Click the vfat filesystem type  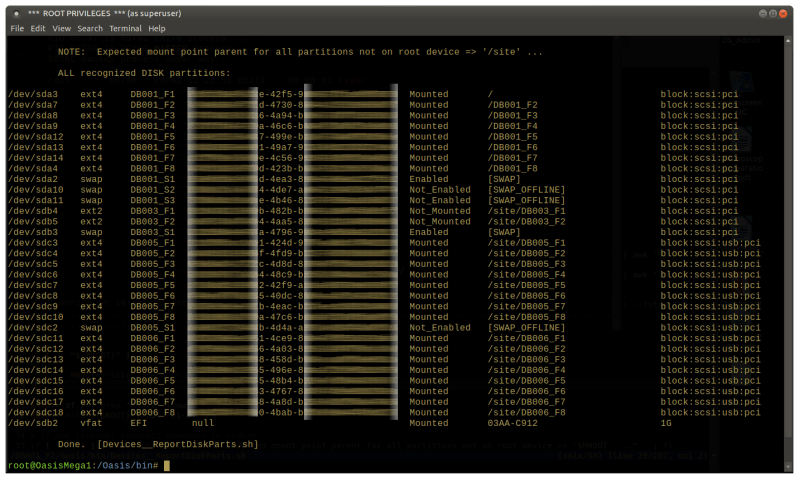point(91,423)
